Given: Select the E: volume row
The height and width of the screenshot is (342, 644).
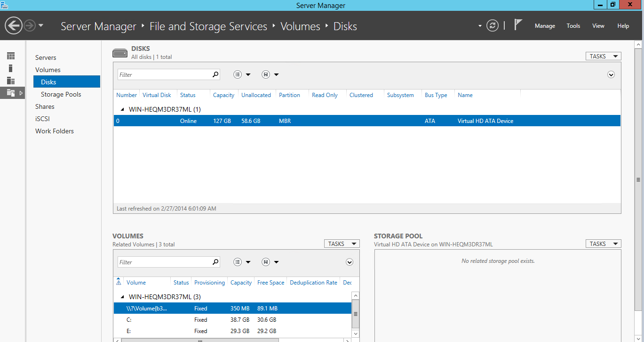Looking at the screenshot, I should (232, 331).
